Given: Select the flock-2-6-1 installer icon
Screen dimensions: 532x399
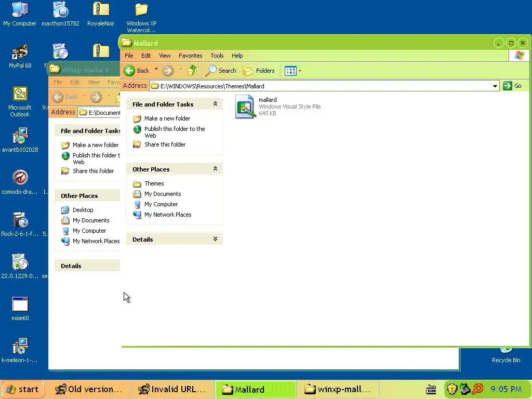Looking at the screenshot, I should 20,224.
